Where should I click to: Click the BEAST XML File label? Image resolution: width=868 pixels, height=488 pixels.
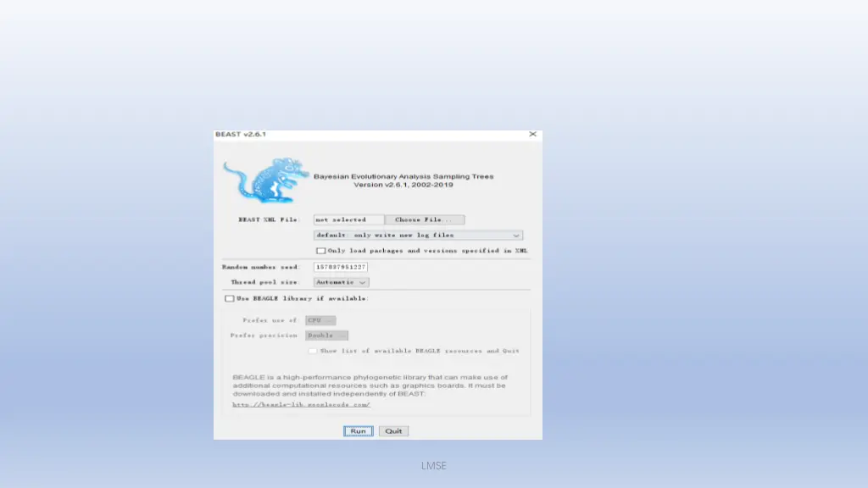pos(269,219)
